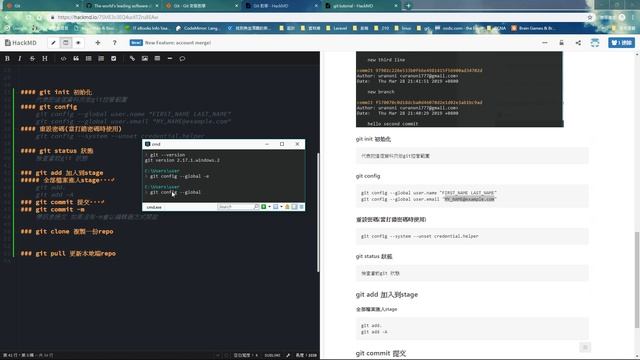The image size is (640, 360).
Task: Open the lock permission icon in HackMD header
Action: click(562, 43)
